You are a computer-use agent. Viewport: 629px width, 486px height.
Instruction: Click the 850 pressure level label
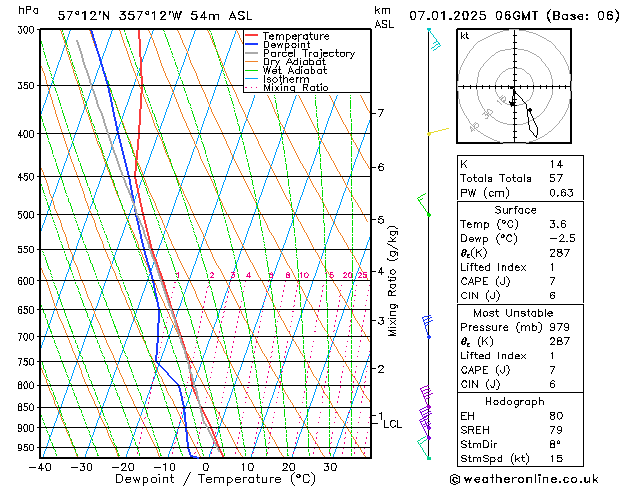pyautogui.click(x=28, y=407)
